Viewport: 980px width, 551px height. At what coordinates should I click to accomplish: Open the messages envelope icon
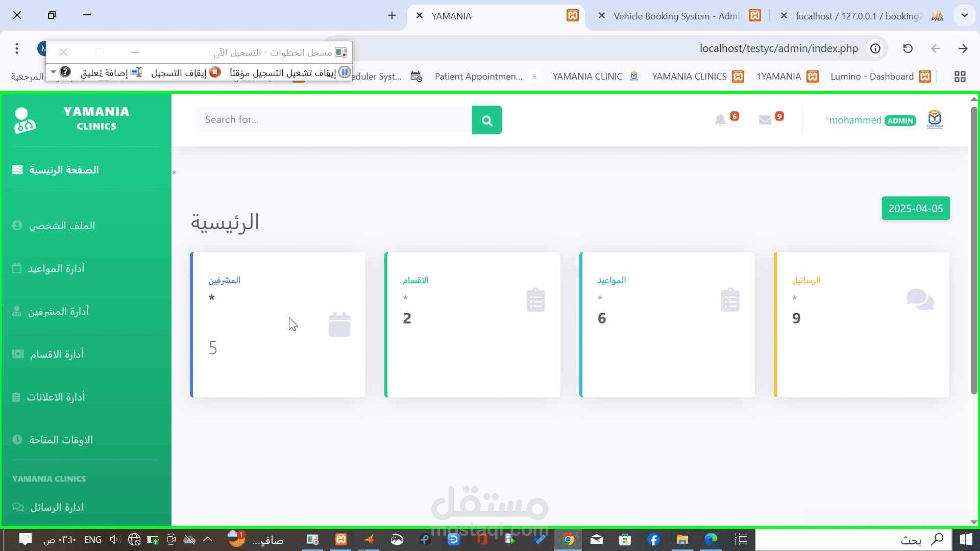[765, 120]
